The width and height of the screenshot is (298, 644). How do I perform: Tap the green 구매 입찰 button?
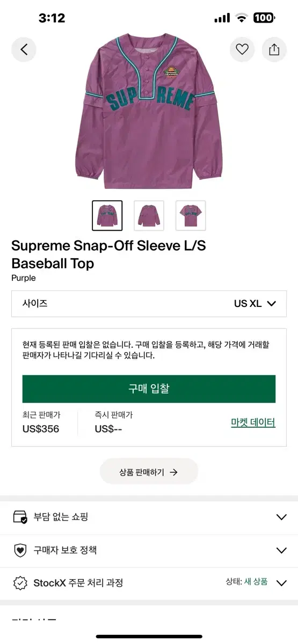[149, 389]
